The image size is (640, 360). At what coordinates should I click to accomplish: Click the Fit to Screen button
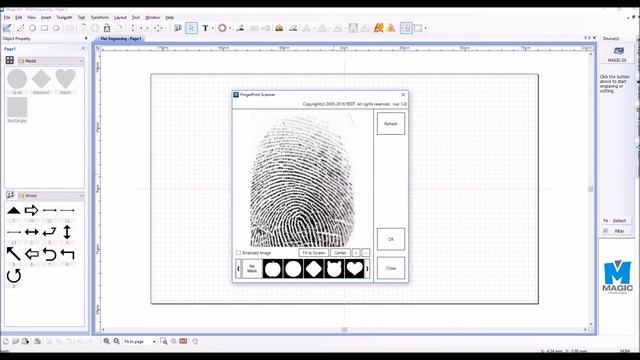(x=313, y=253)
